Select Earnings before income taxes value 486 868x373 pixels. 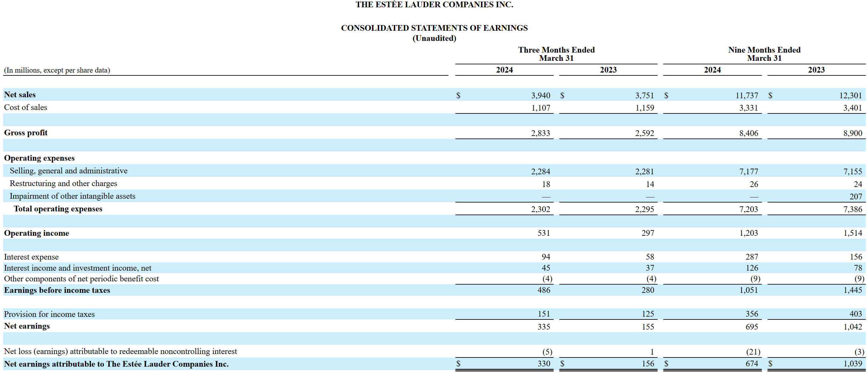[x=544, y=290]
